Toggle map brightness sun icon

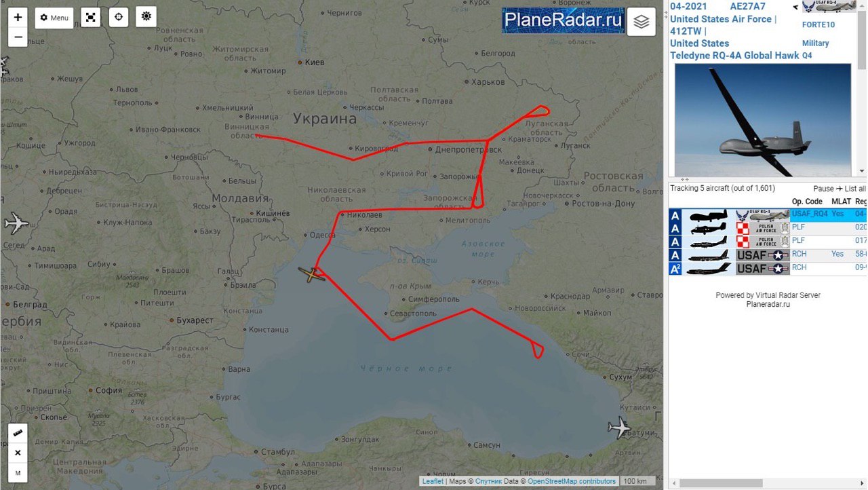click(146, 16)
